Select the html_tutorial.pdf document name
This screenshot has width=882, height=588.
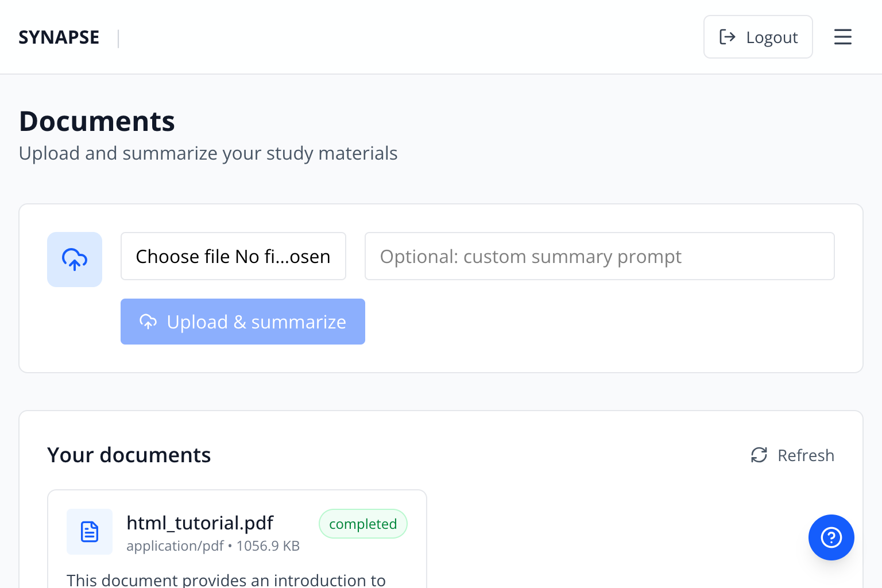tap(199, 523)
